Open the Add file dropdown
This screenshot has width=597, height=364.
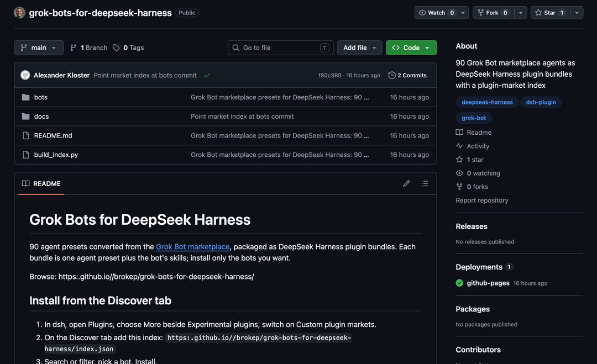[359, 48]
